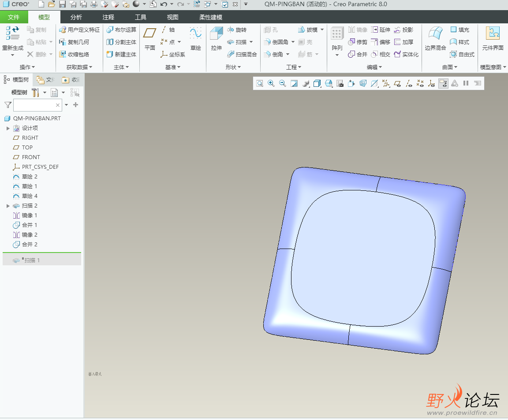Click 分割主体 button
The width and height of the screenshot is (508, 420).
122,42
